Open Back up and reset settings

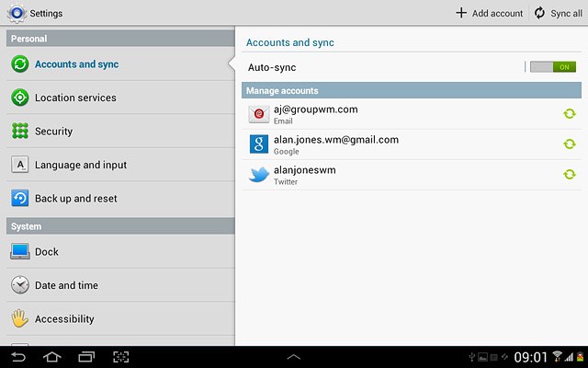pos(120,198)
